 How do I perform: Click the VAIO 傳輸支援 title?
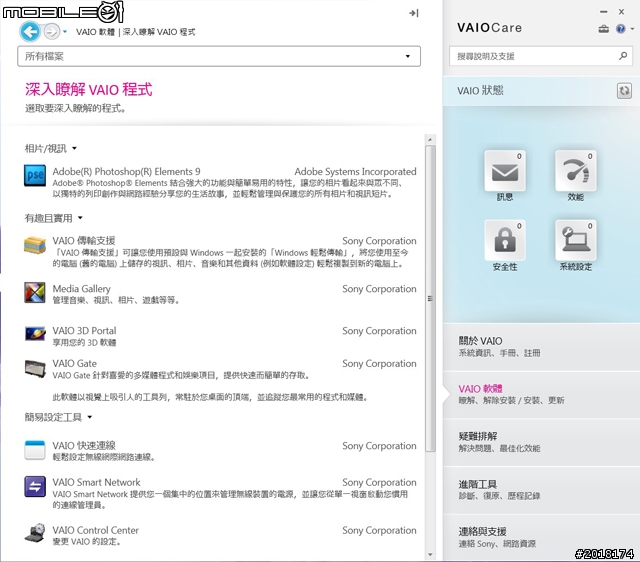click(x=84, y=240)
